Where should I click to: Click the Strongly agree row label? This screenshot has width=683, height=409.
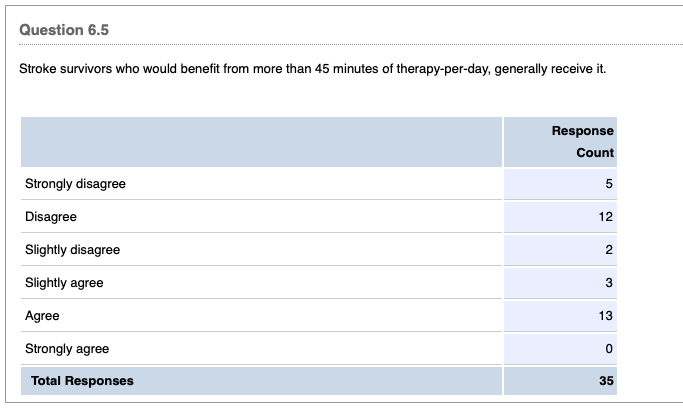click(67, 349)
